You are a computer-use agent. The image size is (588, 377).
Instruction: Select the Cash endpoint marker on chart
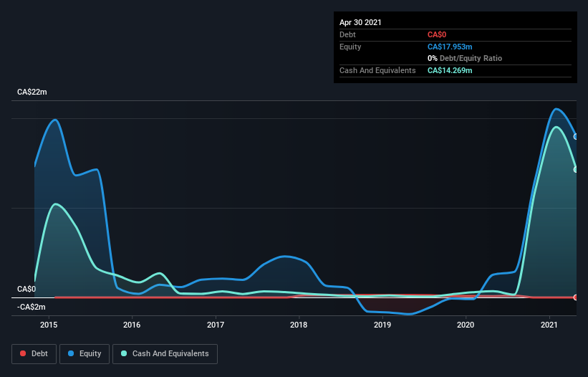pyautogui.click(x=576, y=170)
